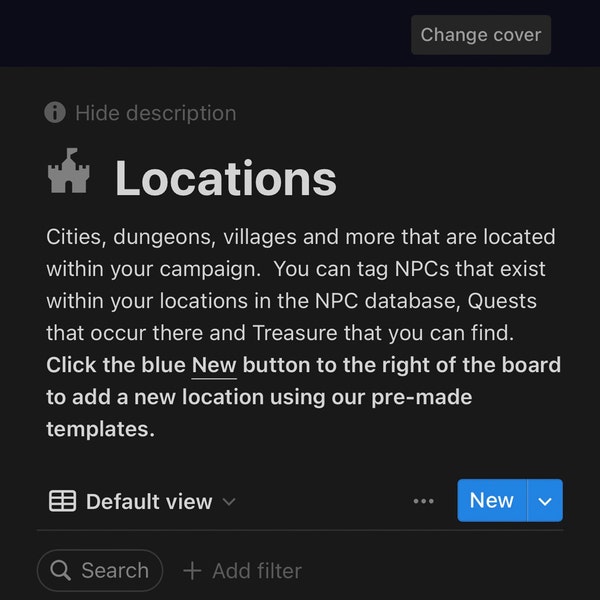600x600 pixels.
Task: Focus the Search field
Action: coord(100,571)
